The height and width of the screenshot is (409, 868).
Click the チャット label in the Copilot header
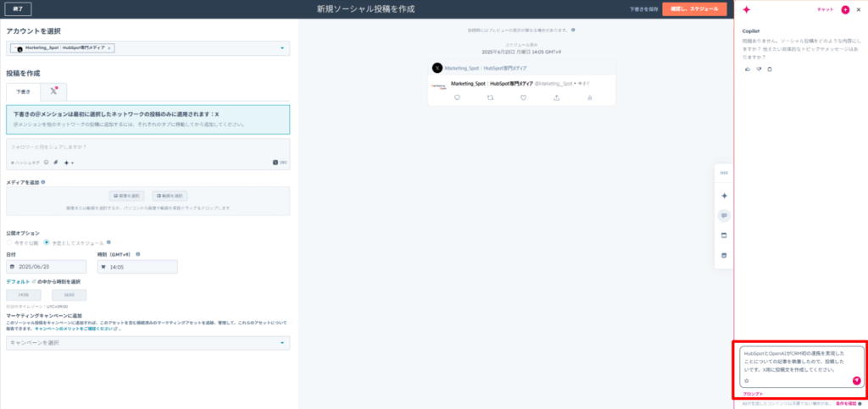point(825,9)
